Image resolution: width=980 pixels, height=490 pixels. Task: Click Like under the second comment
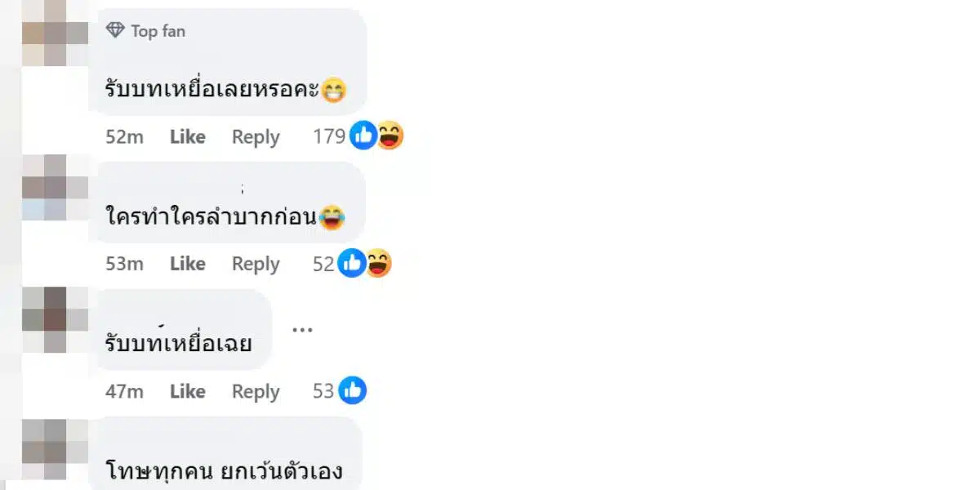click(x=187, y=264)
